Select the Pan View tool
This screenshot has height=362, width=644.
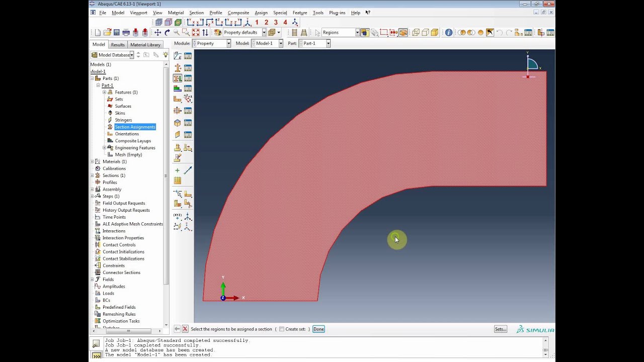coord(157,33)
